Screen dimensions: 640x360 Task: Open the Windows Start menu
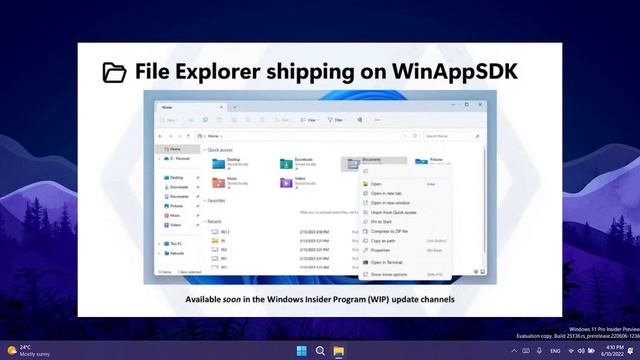coord(302,351)
